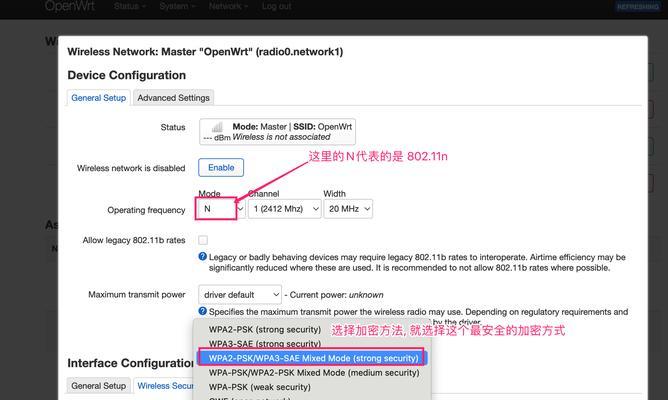Viewport: 668px width, 400px height.
Task: Open the Width dropdown 20 MHz
Action: pos(348,209)
